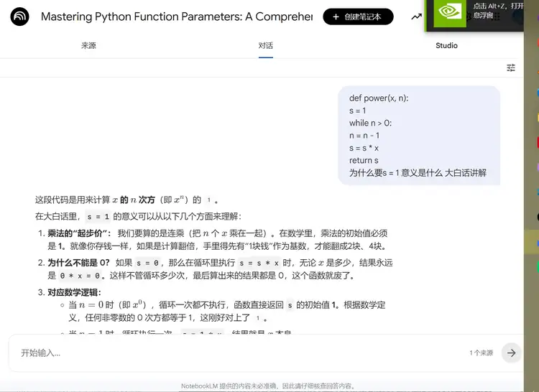The image size is (539, 392).
Task: Click the inline code s = 1
Action: [x=98, y=217]
